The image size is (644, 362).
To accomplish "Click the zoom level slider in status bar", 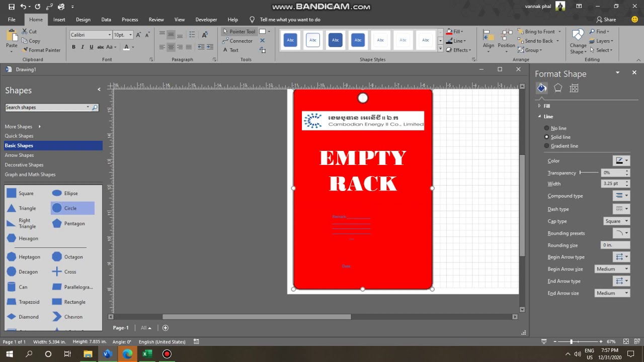I will [x=571, y=342].
